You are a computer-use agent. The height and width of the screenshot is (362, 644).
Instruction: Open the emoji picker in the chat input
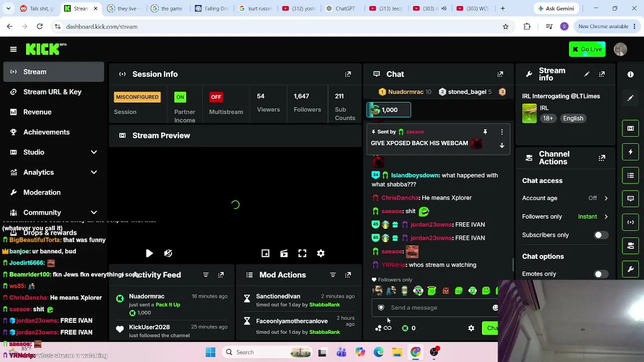(495, 308)
